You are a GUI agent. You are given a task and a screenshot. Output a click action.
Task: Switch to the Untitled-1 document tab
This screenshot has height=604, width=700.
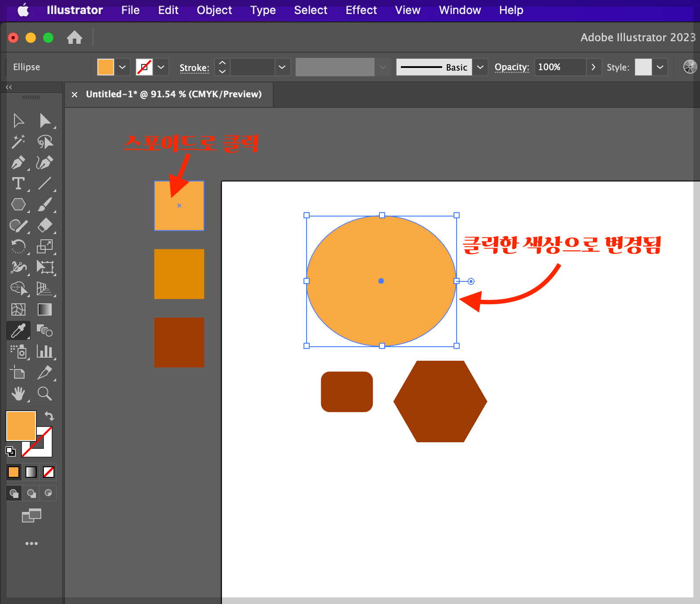(174, 94)
